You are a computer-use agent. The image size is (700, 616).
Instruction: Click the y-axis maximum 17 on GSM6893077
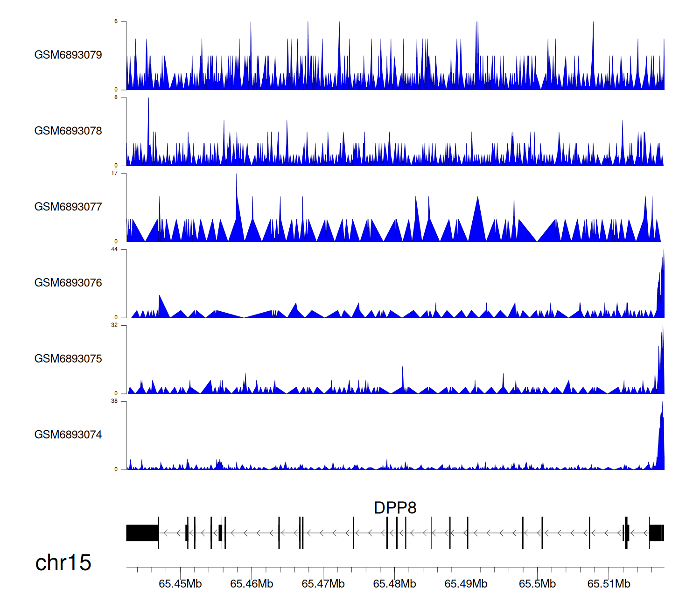coord(114,173)
